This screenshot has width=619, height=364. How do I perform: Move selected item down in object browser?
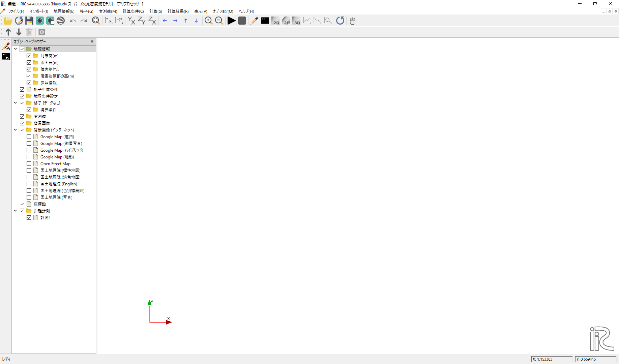(19, 32)
